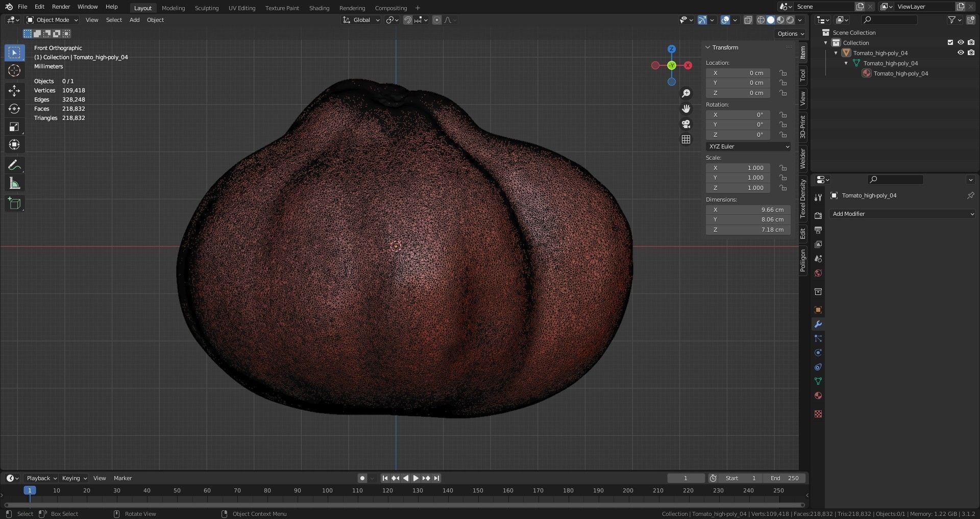Open the World properties tab
The width and height of the screenshot is (980, 519).
point(818,273)
